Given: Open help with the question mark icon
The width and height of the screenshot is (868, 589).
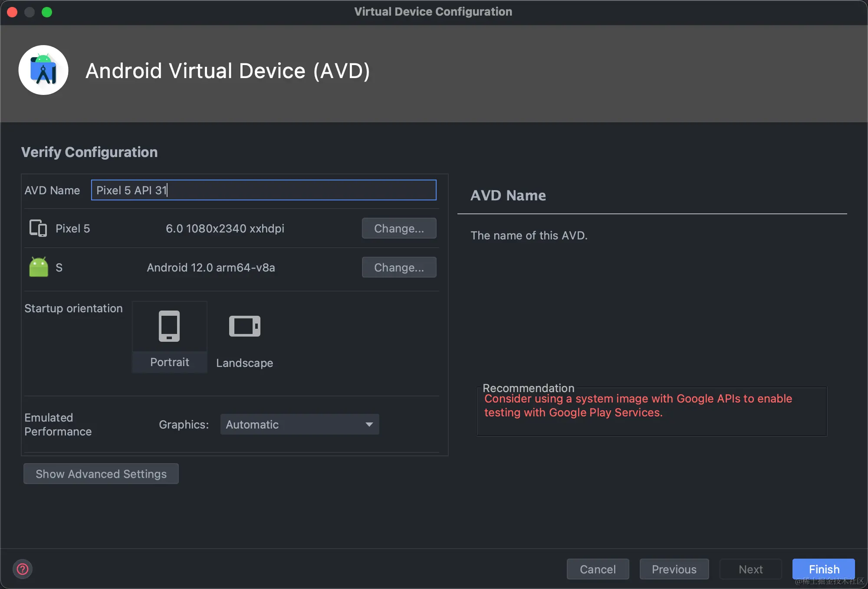Looking at the screenshot, I should click(x=23, y=569).
